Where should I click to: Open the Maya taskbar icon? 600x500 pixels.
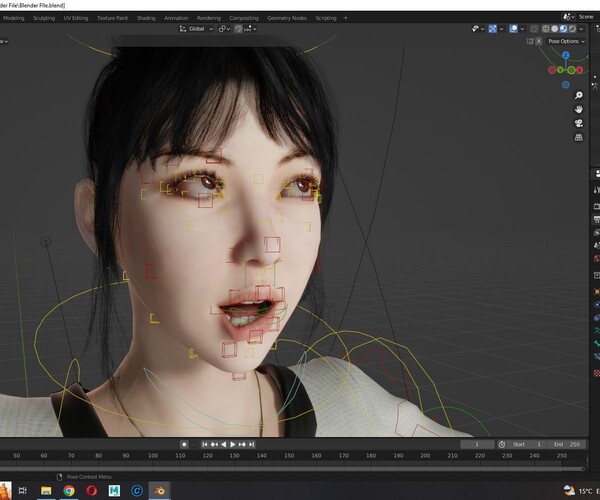click(x=114, y=490)
